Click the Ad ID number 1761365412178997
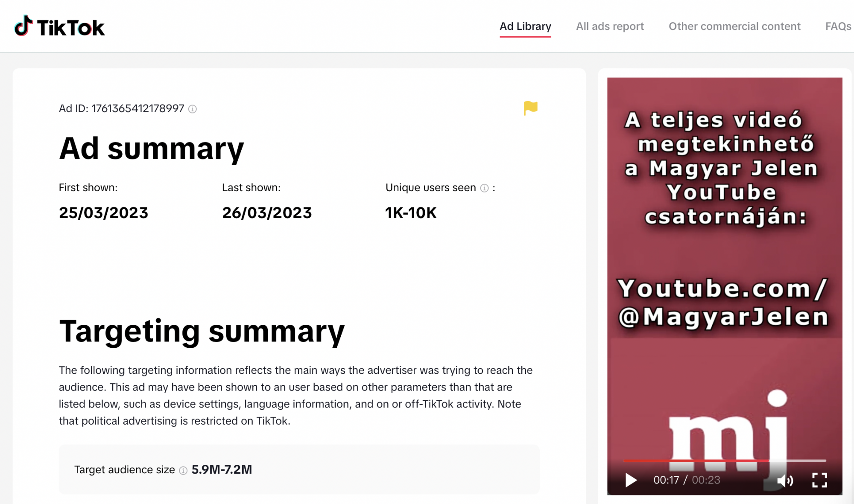 (138, 108)
